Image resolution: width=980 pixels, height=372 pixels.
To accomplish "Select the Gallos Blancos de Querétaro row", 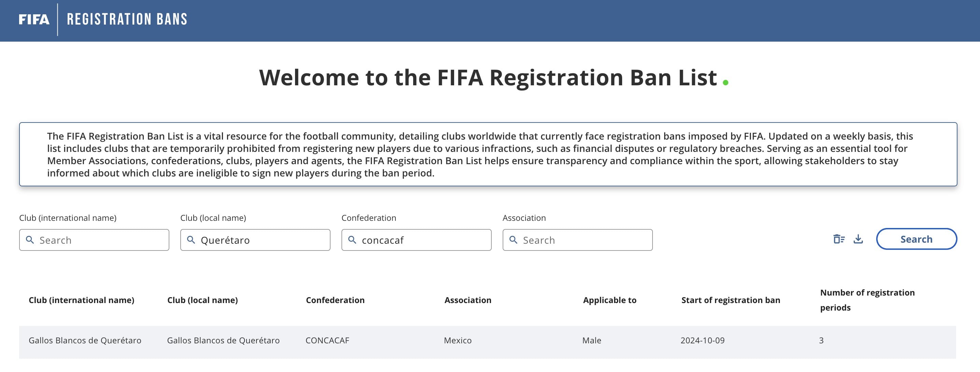I will [x=487, y=341].
